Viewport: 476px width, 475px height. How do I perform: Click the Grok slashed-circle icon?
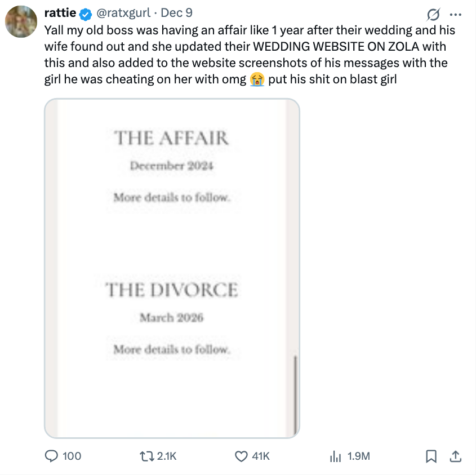(x=433, y=14)
